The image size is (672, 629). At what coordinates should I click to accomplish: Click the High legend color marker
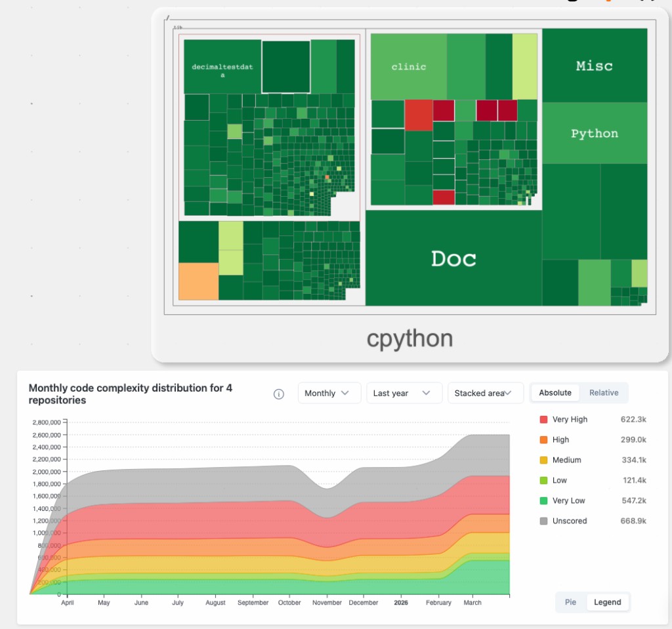click(x=543, y=439)
